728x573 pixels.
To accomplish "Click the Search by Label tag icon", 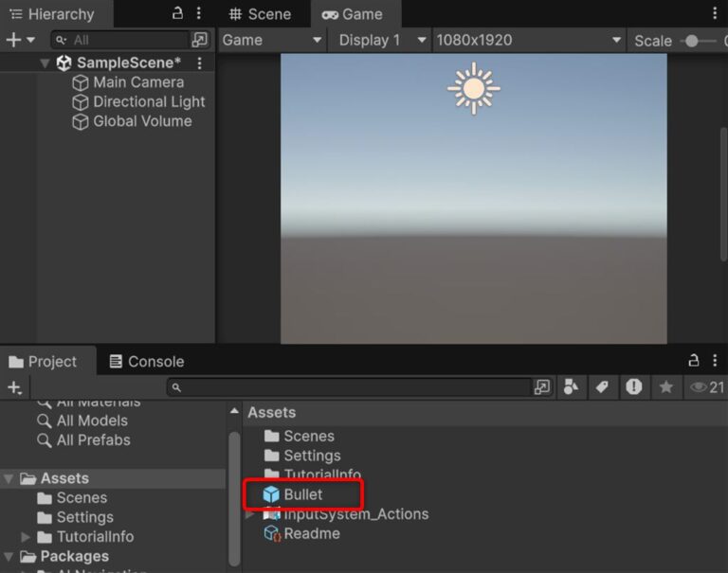I will coord(602,387).
